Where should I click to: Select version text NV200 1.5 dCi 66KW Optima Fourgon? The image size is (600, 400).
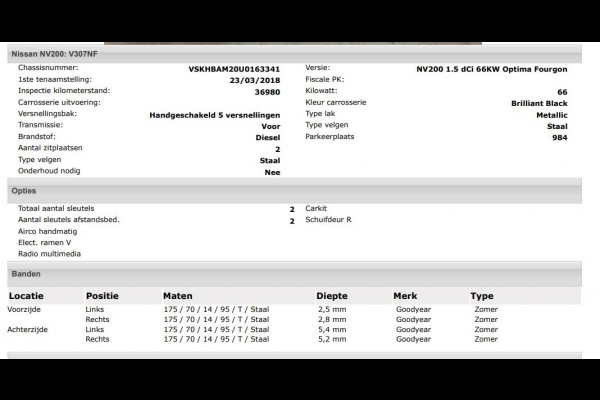click(492, 69)
